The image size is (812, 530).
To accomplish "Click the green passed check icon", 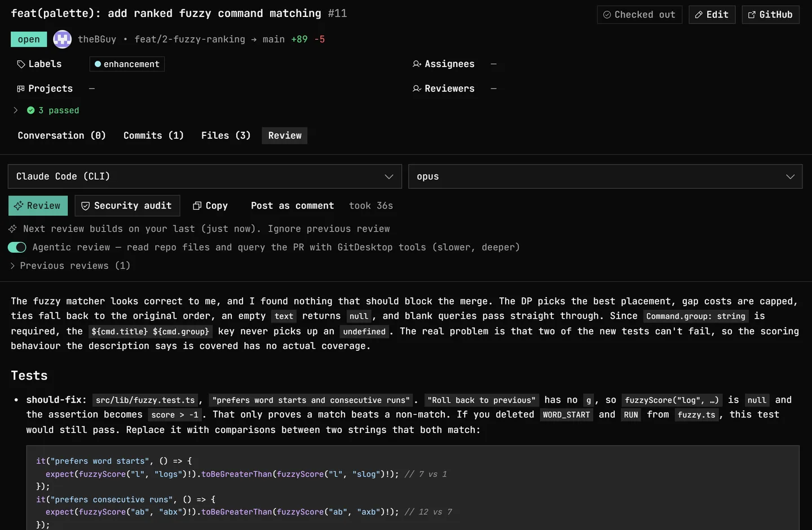I will coord(31,111).
